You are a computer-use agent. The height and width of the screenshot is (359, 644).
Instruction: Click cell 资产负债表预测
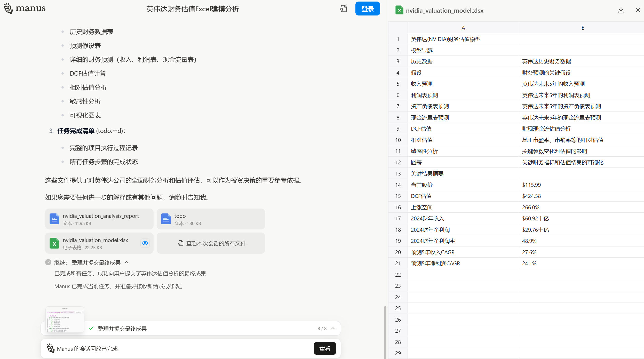[463, 106]
